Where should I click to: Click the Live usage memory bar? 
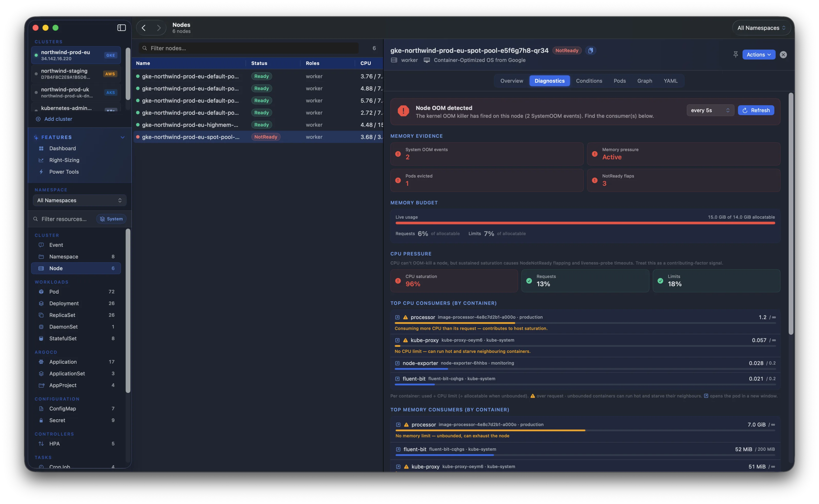tap(585, 223)
